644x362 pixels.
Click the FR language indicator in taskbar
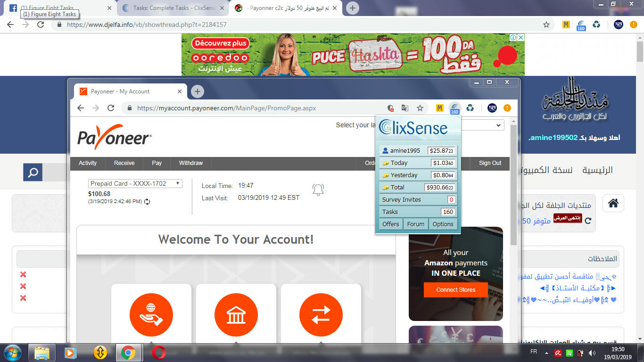tap(534, 352)
